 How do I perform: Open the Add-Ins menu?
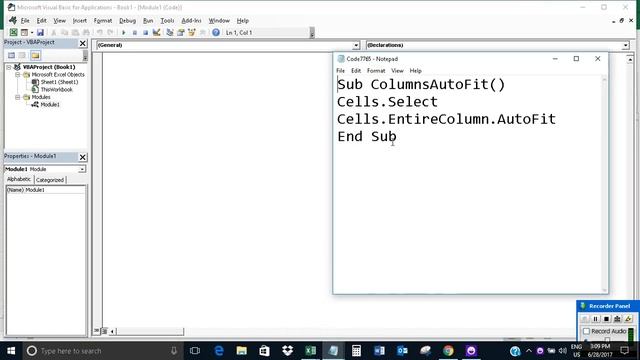[191, 20]
